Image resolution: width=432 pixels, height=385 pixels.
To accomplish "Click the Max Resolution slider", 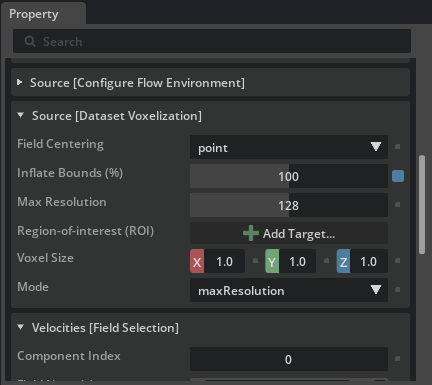I will click(x=289, y=205).
